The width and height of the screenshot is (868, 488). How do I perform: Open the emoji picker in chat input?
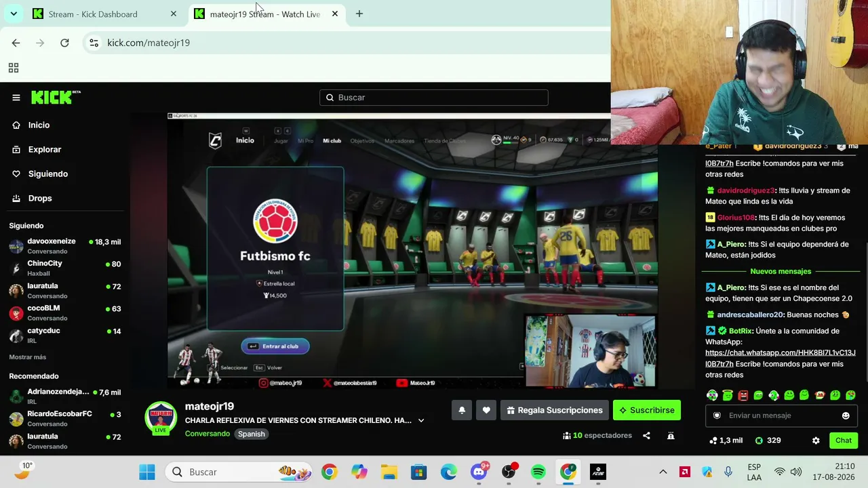(846, 415)
